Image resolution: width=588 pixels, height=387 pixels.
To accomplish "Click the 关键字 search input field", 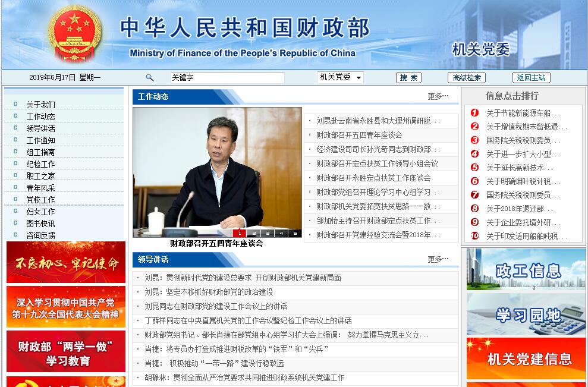I will [227, 78].
